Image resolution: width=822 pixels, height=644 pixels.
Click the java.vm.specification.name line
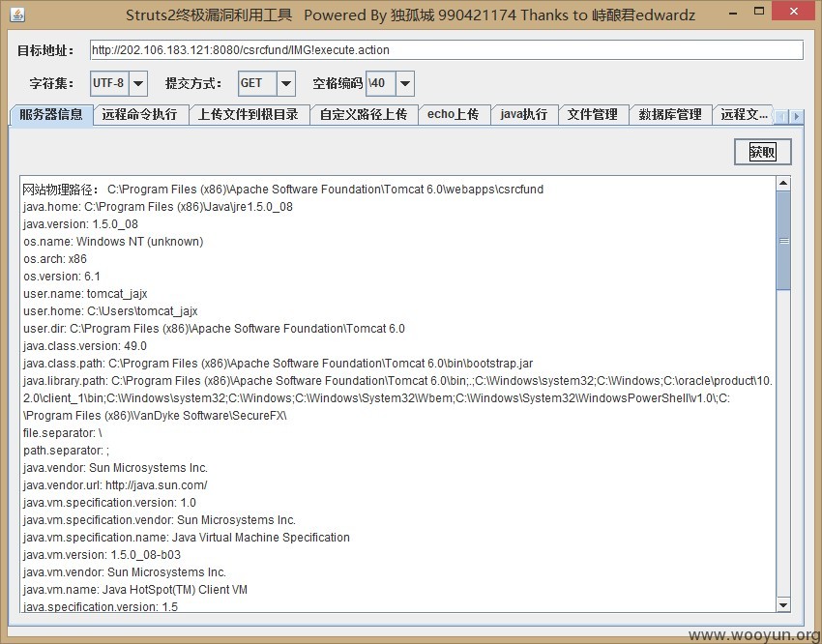pyautogui.click(x=186, y=538)
